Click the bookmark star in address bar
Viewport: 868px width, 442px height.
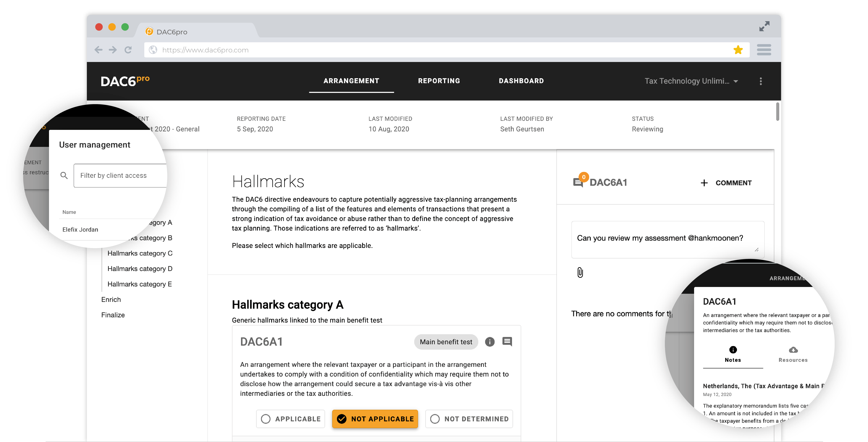tap(738, 50)
